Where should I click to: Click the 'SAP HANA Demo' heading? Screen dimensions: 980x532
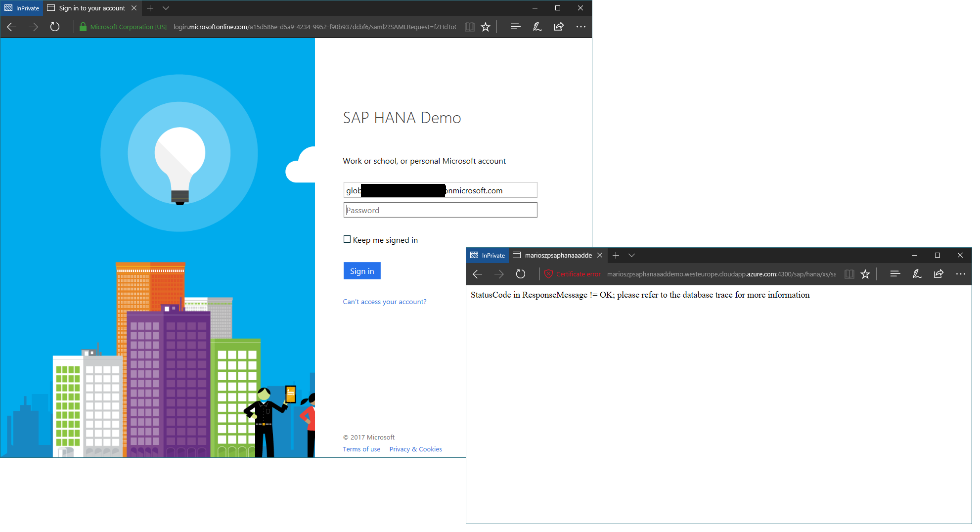[x=402, y=118]
